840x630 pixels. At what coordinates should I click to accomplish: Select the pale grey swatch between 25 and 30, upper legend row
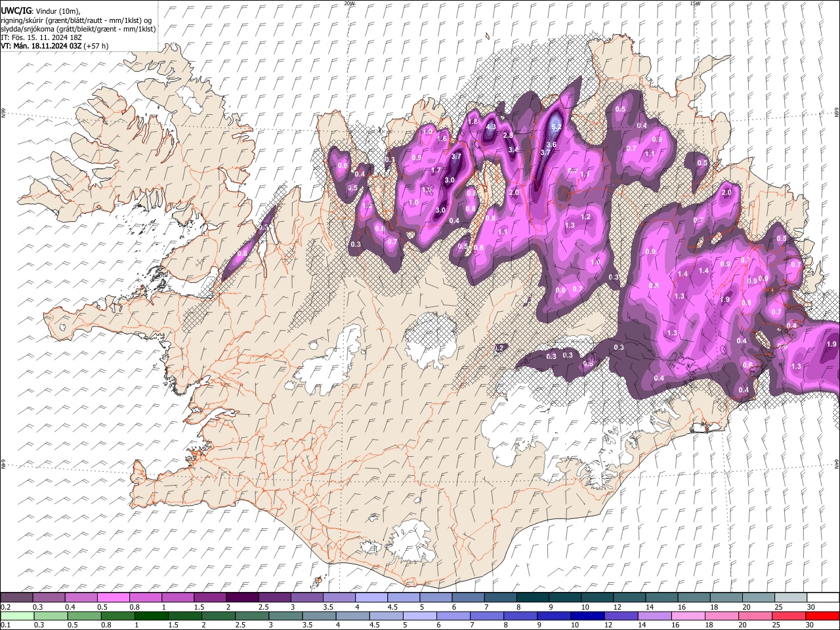[791, 598]
